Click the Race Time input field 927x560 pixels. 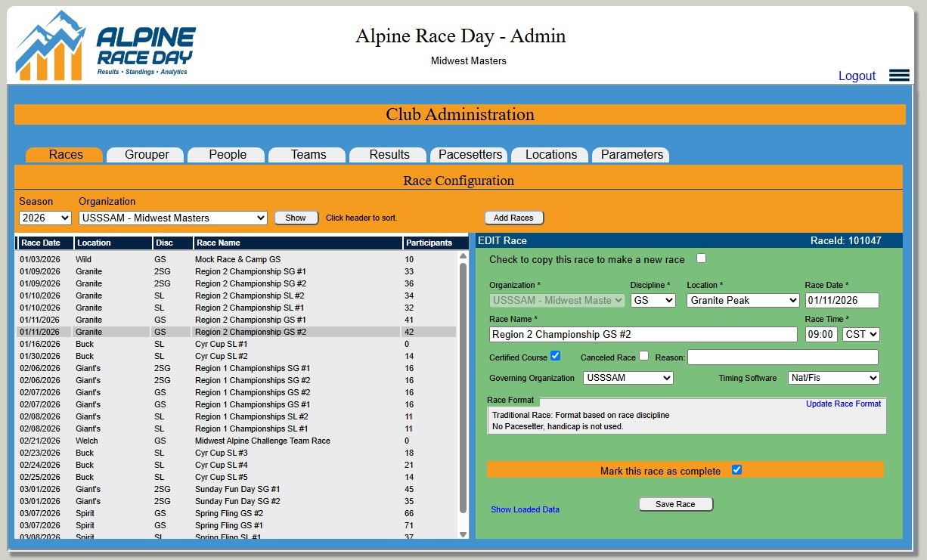click(821, 334)
